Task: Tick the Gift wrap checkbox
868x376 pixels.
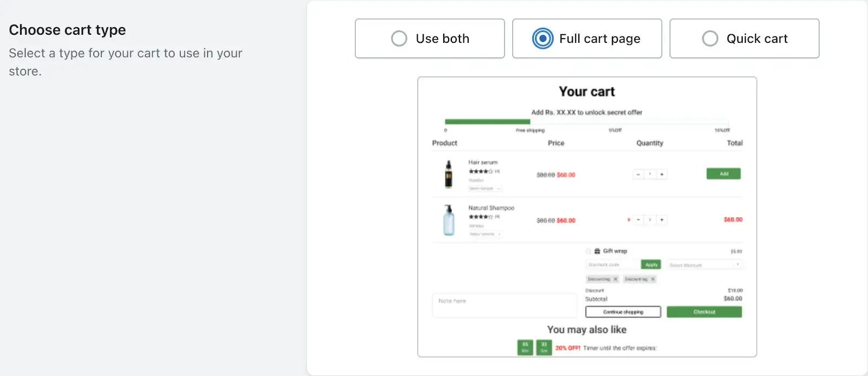Action: coord(588,251)
